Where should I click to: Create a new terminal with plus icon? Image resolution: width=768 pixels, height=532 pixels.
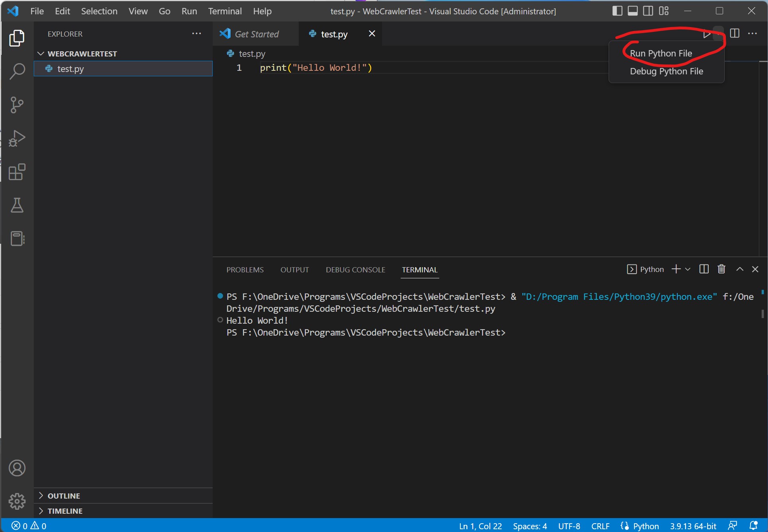676,269
